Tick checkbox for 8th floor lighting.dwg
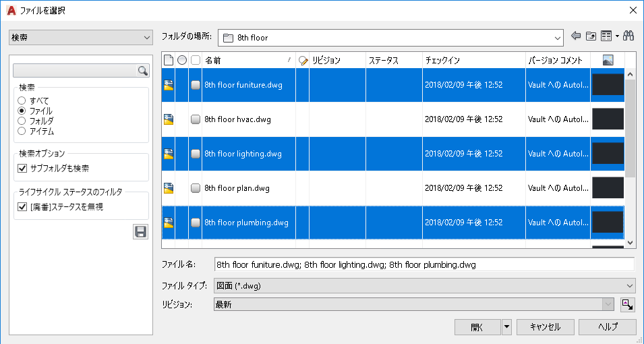 pos(196,154)
